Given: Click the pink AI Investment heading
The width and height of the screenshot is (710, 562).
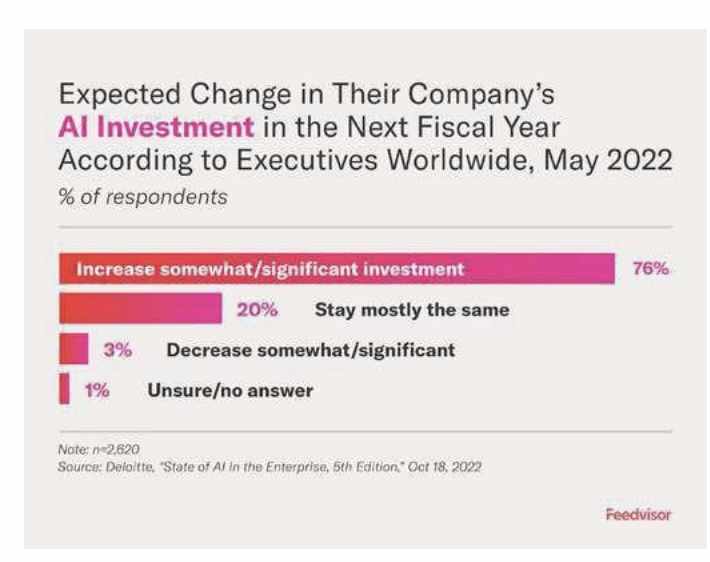Looking at the screenshot, I should click(x=156, y=127).
